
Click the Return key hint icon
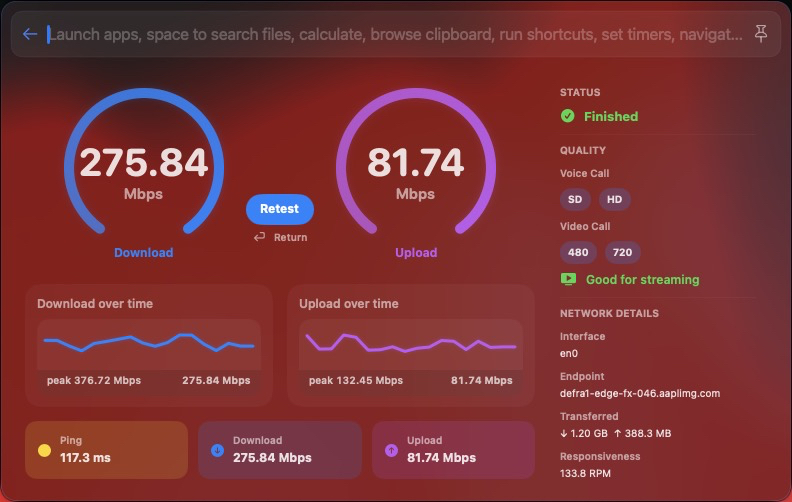pos(260,237)
